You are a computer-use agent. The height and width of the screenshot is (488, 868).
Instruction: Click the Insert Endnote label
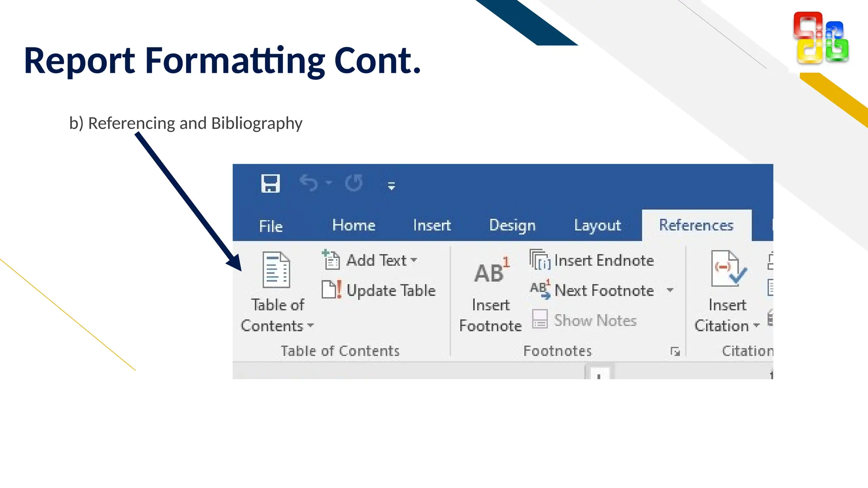(x=604, y=260)
